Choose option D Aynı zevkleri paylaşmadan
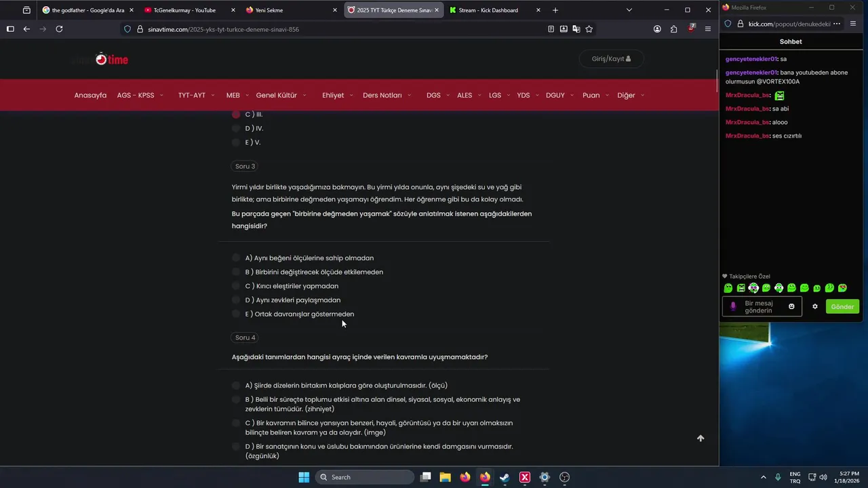The width and height of the screenshot is (868, 488). coord(236,300)
